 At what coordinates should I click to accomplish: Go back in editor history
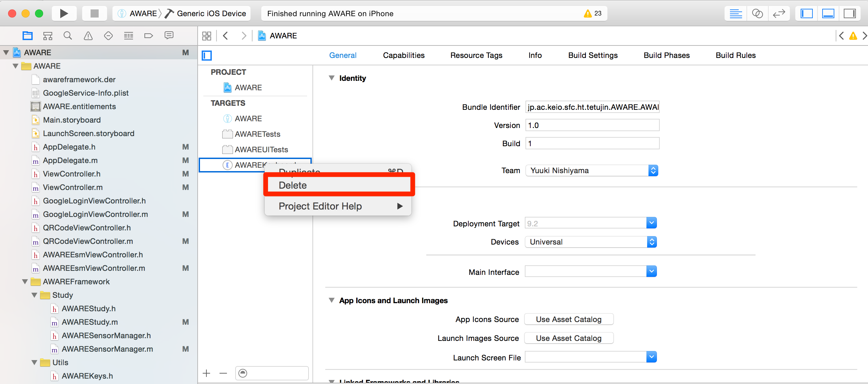(x=226, y=36)
